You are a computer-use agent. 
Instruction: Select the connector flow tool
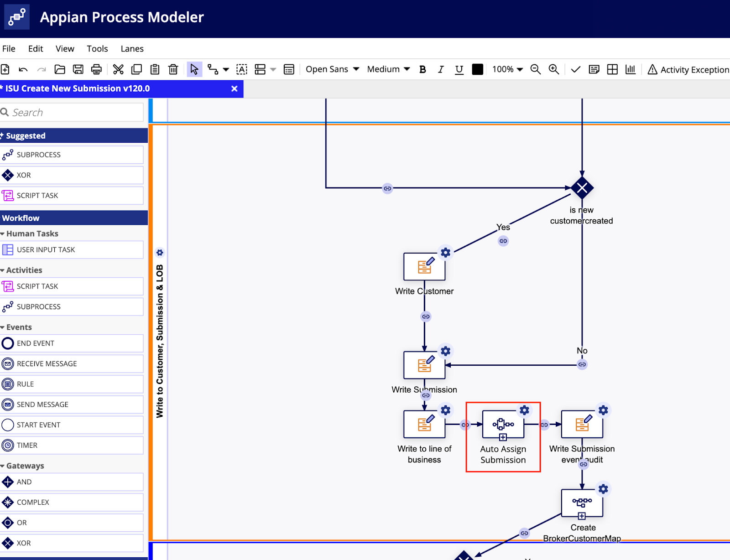tap(213, 69)
